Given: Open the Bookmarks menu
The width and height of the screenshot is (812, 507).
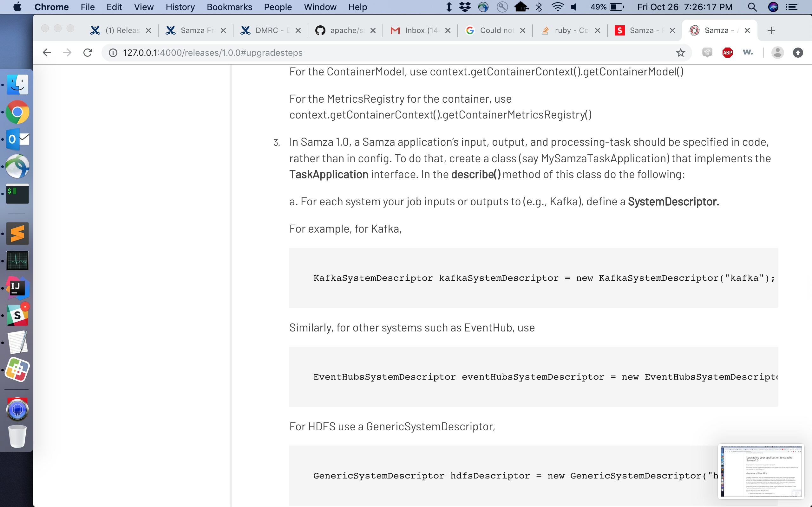Looking at the screenshot, I should (x=229, y=7).
